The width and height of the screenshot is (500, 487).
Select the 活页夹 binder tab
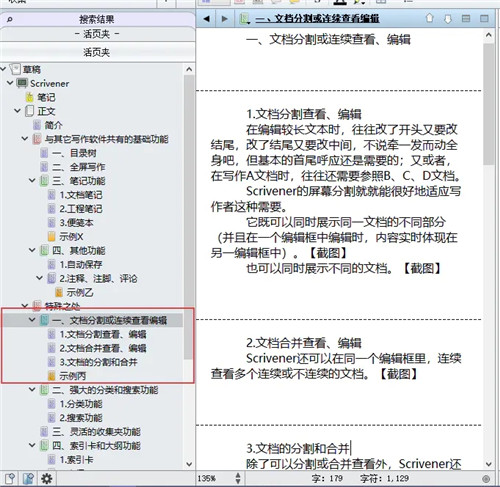click(97, 52)
